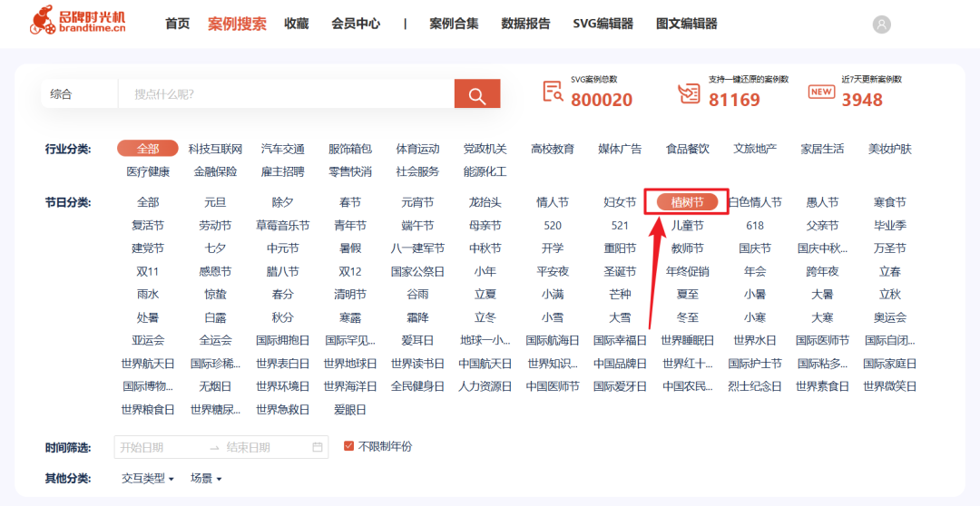Open the SVG编辑器 nav item
980x506 pixels.
click(603, 24)
